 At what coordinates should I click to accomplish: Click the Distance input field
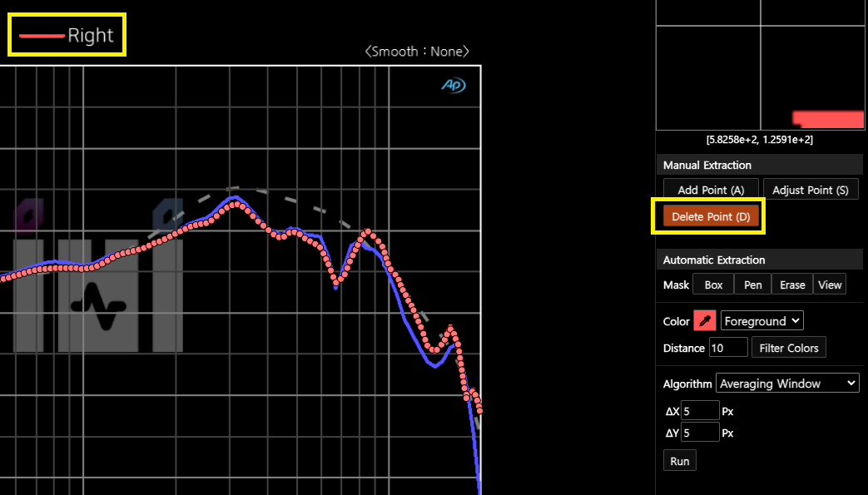(x=728, y=348)
